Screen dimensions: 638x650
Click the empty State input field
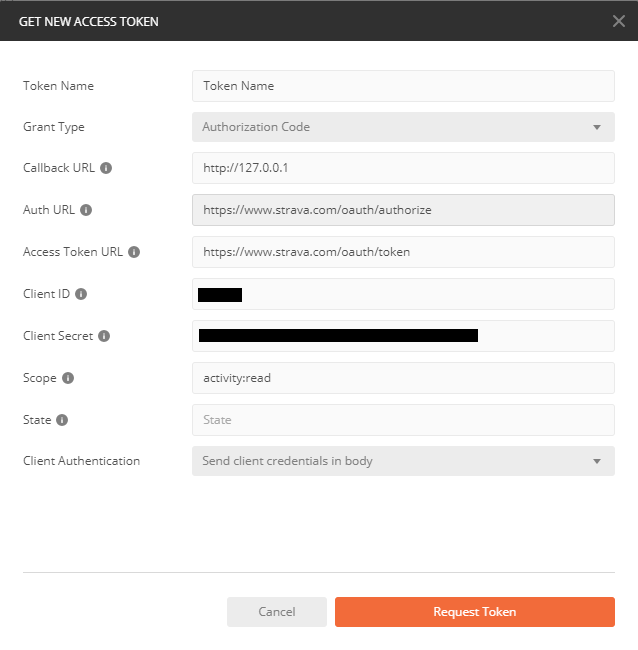(x=403, y=420)
